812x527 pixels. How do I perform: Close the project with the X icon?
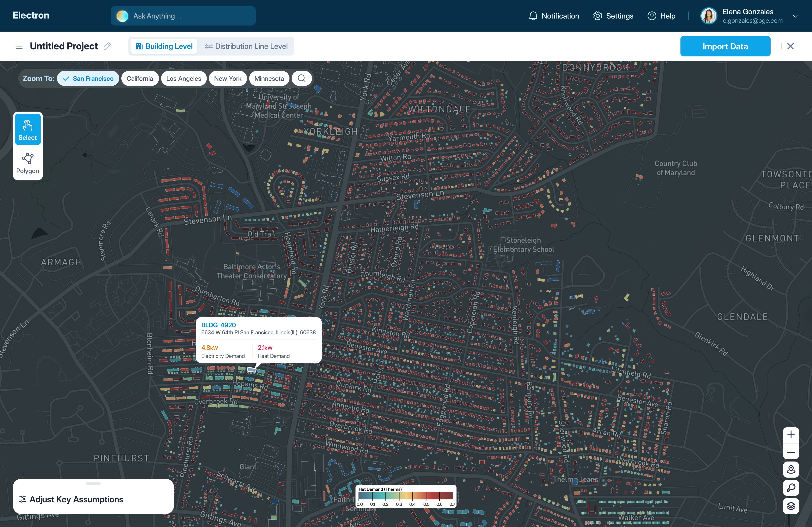[x=790, y=46]
